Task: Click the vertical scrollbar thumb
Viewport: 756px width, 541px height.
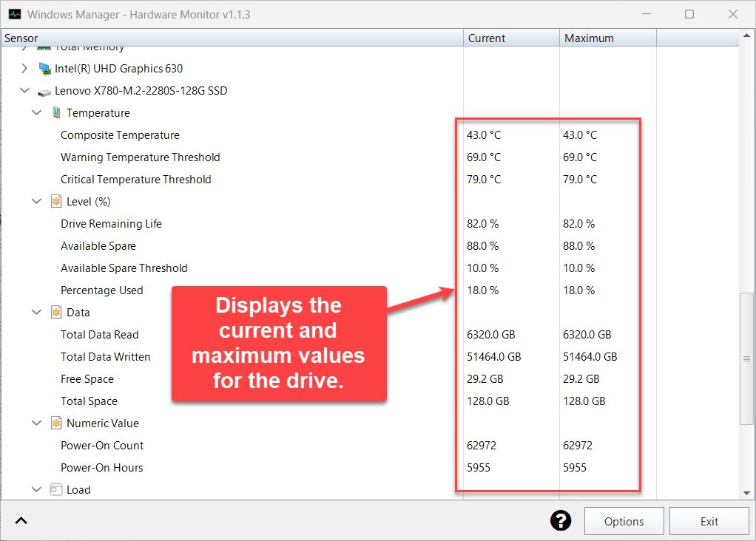Action: [746, 359]
